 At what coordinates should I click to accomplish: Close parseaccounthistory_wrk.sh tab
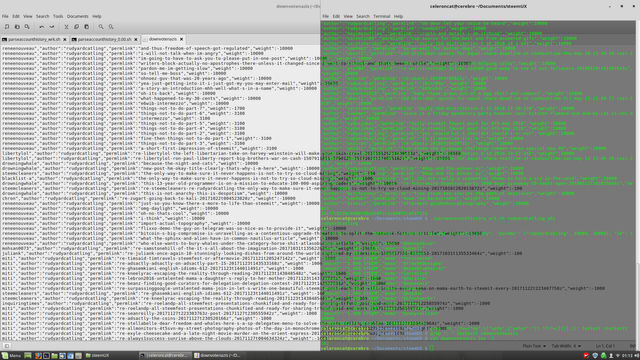pos(64,40)
